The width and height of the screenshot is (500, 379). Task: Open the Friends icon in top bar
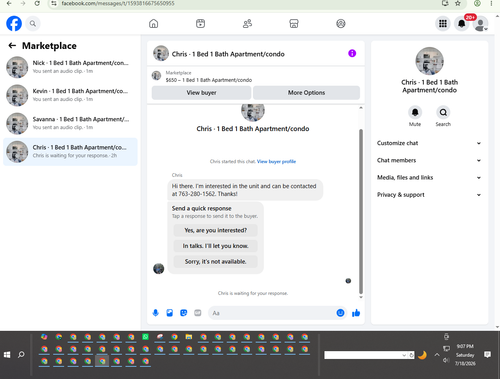click(247, 24)
